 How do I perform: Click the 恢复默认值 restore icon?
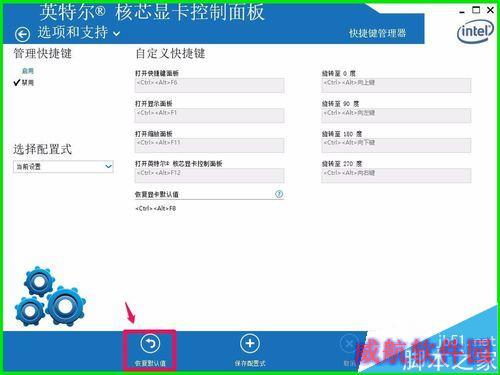(150, 344)
